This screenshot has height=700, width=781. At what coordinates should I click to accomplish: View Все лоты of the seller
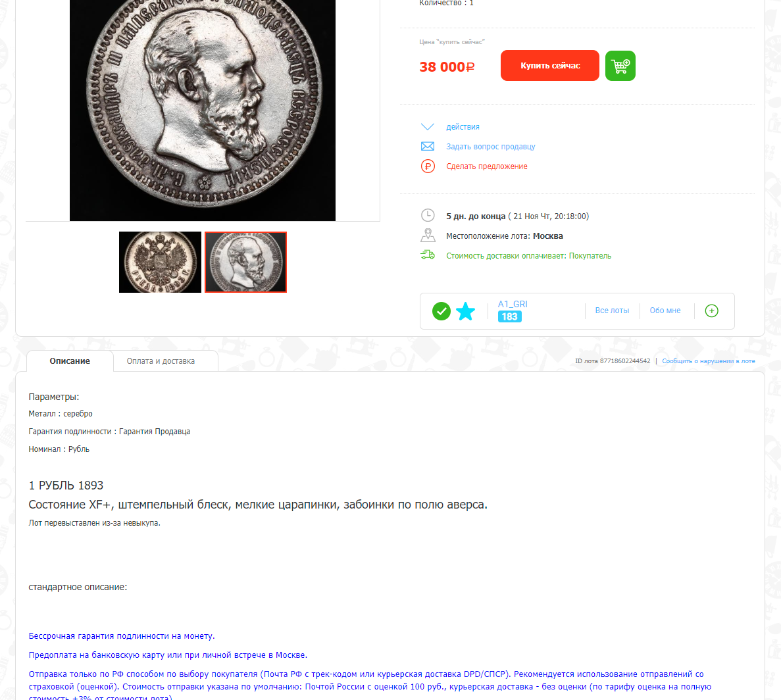click(x=612, y=311)
